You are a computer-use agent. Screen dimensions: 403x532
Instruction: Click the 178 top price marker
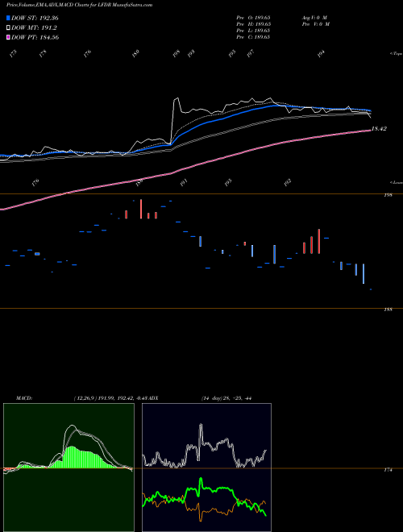click(x=43, y=54)
